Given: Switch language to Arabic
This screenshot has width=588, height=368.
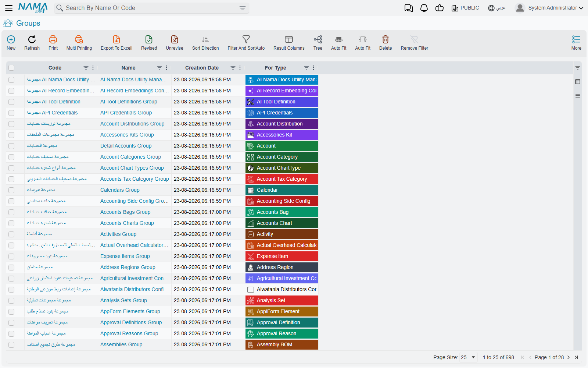Looking at the screenshot, I should point(497,8).
